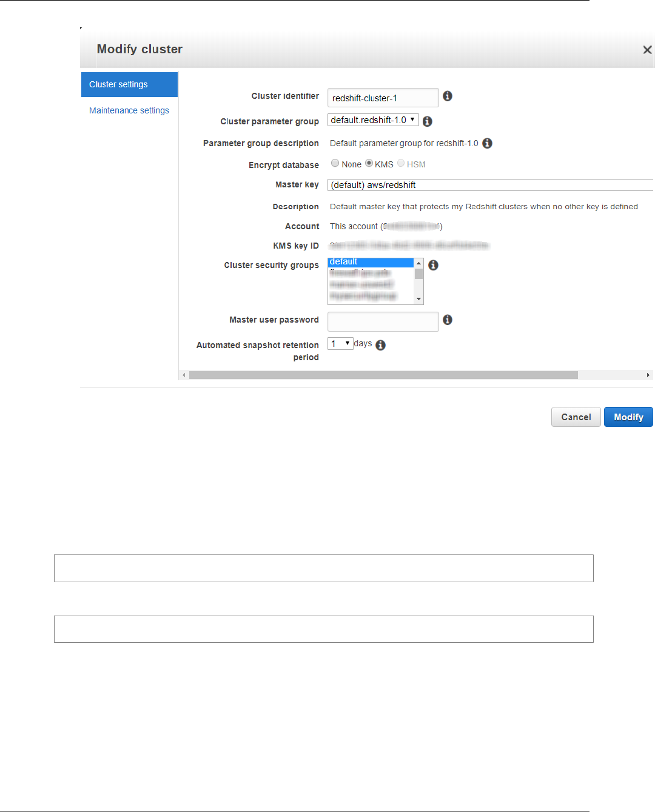Image resolution: width=655 pixels, height=812 pixels.
Task: Switch to Cluster settings tab
Action: 129,84
